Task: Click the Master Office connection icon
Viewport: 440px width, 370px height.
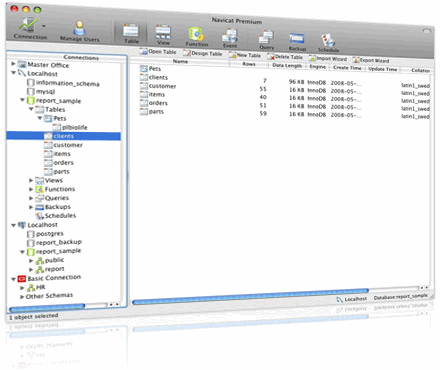Action: pyautogui.click(x=22, y=64)
